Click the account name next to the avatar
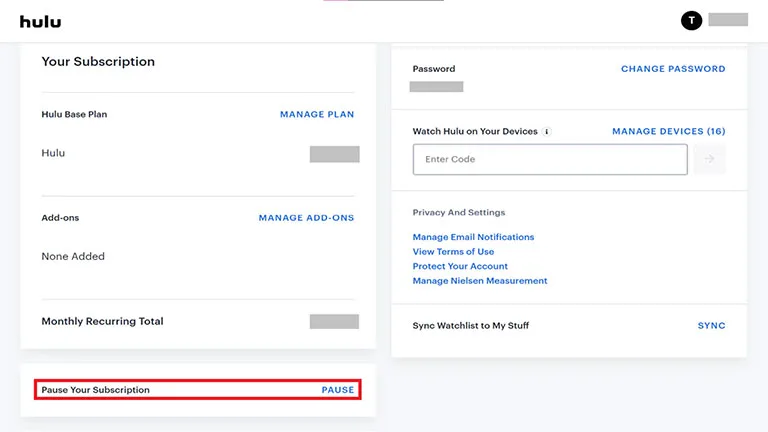Viewport: 768px width, 432px height. [x=728, y=20]
